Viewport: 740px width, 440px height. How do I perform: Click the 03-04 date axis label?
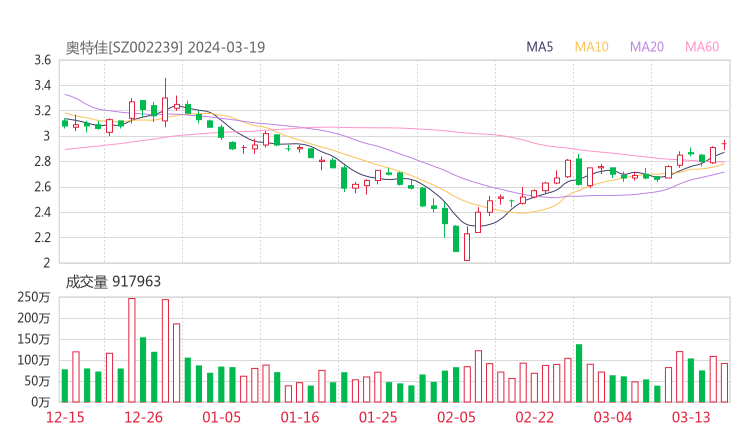(x=613, y=417)
